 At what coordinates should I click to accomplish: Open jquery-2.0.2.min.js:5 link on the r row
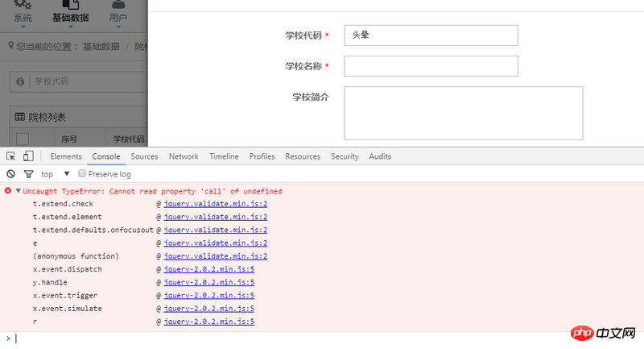coord(209,322)
